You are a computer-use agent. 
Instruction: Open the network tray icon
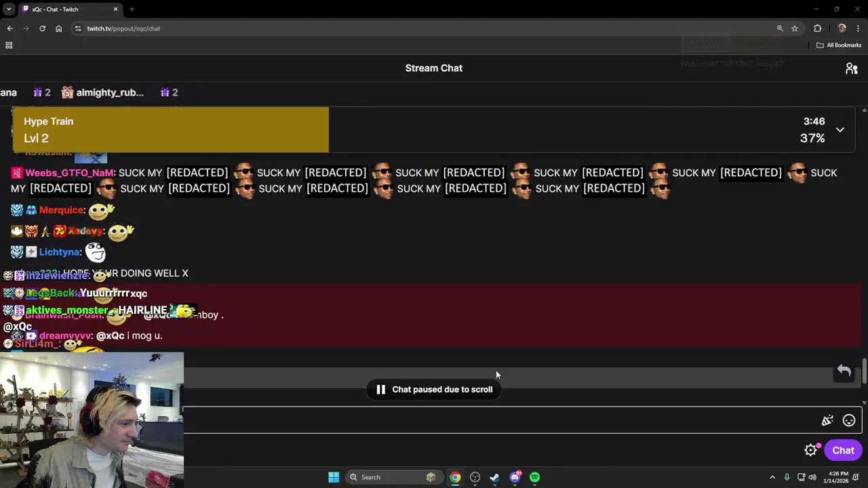coord(801,477)
